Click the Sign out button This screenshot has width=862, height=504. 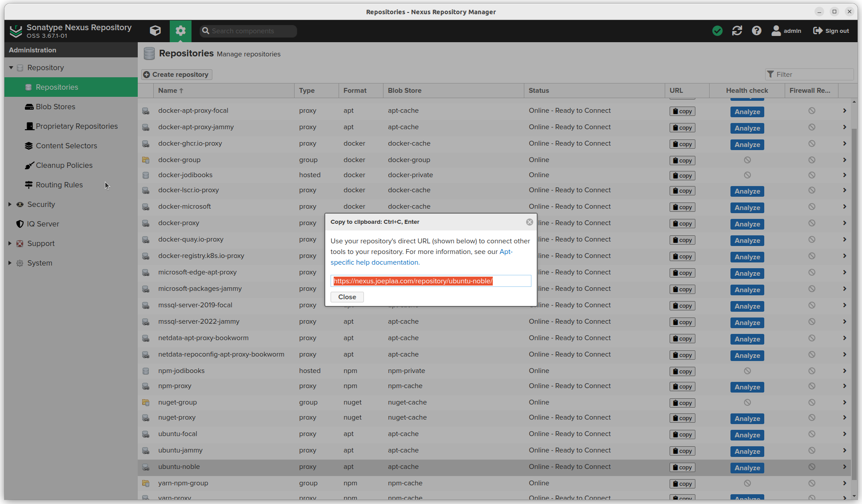pyautogui.click(x=831, y=31)
